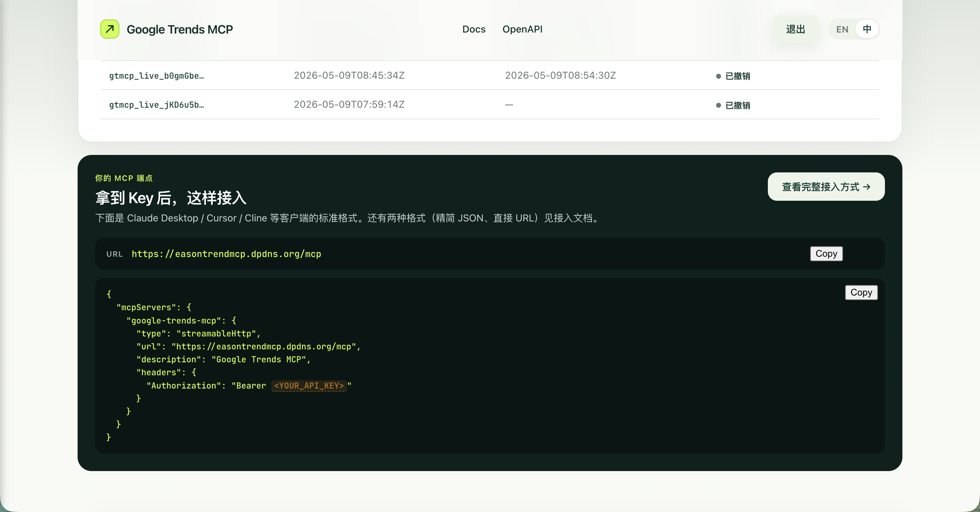The width and height of the screenshot is (980, 512).
Task: Click the "url" line in JSON code
Action: coord(248,347)
